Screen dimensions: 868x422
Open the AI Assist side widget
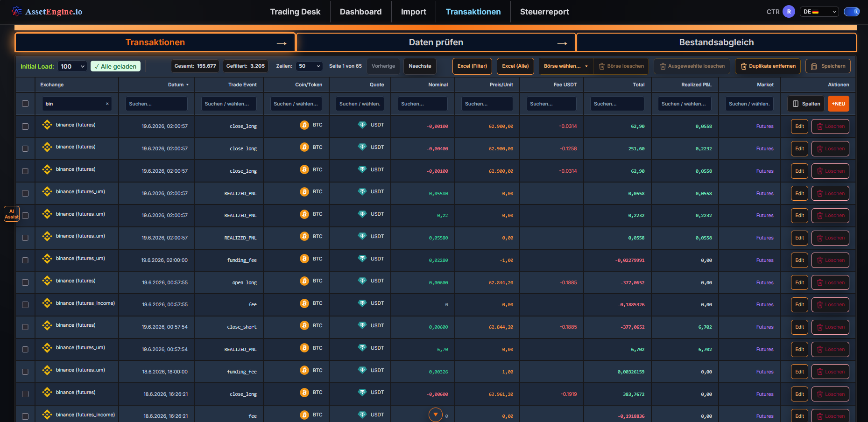pos(12,214)
